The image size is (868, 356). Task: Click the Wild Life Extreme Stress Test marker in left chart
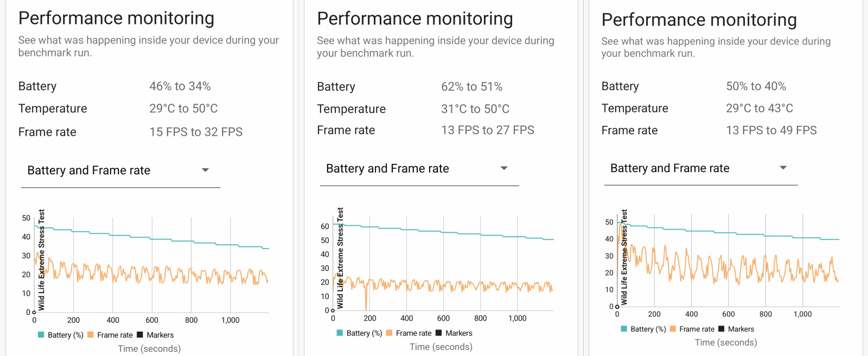point(42,260)
